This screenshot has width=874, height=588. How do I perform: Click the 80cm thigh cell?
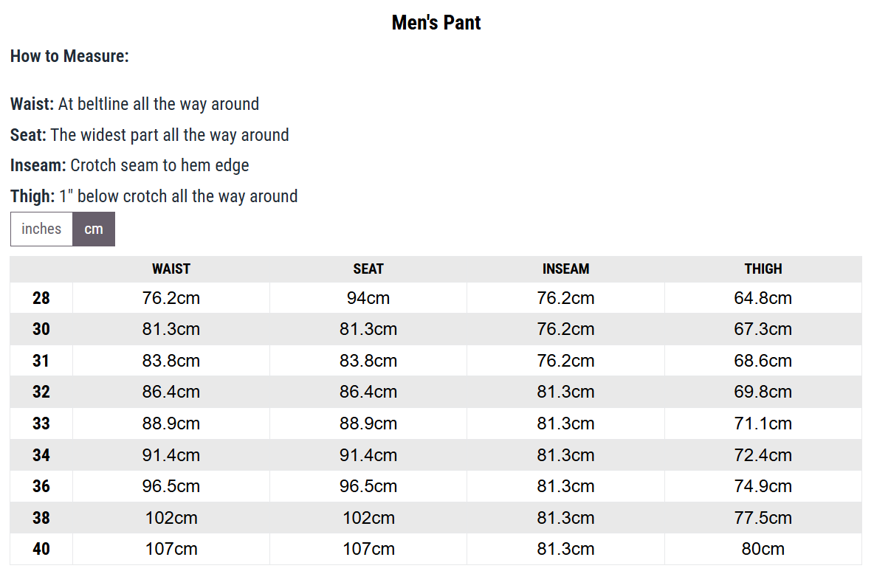[x=763, y=549]
